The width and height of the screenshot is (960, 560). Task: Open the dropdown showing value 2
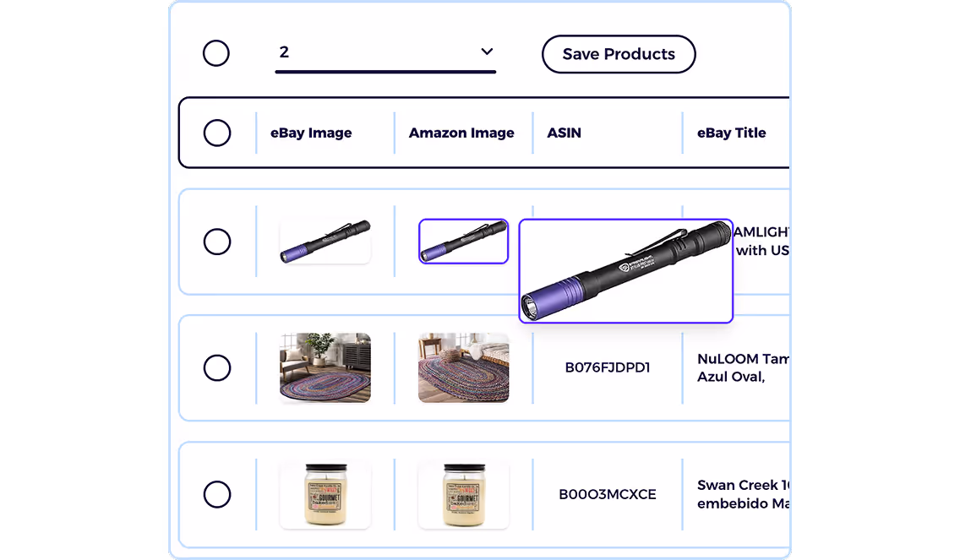[x=385, y=54]
